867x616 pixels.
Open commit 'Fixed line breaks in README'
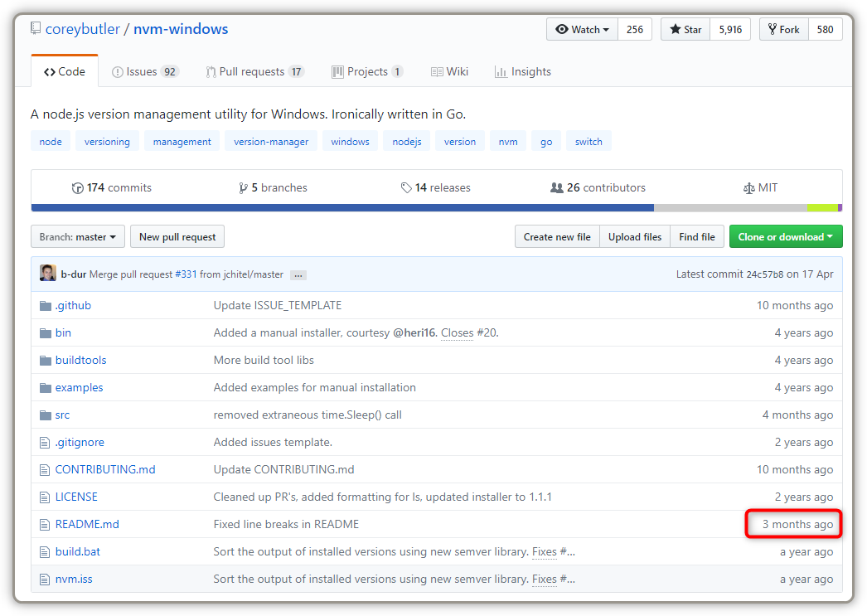coord(287,524)
